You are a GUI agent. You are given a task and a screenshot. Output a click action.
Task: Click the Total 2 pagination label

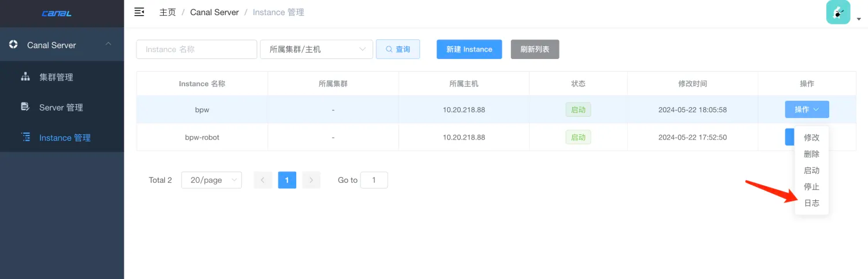[x=160, y=180]
